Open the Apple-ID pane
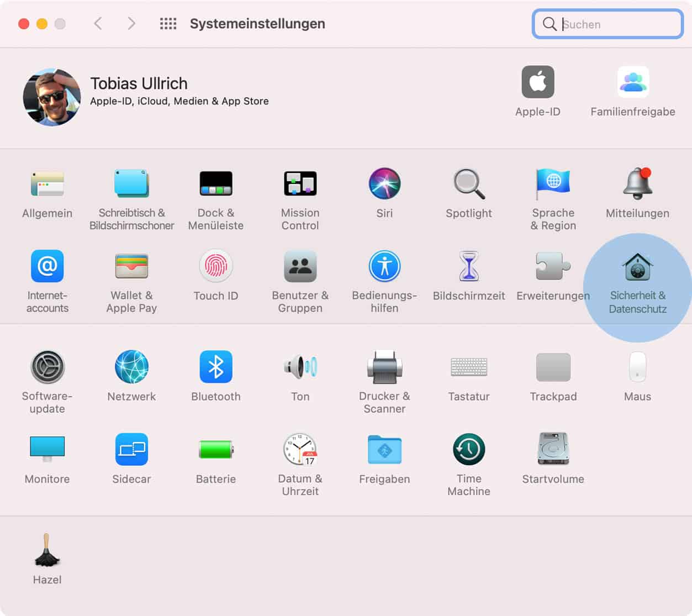The width and height of the screenshot is (692, 616). click(538, 82)
